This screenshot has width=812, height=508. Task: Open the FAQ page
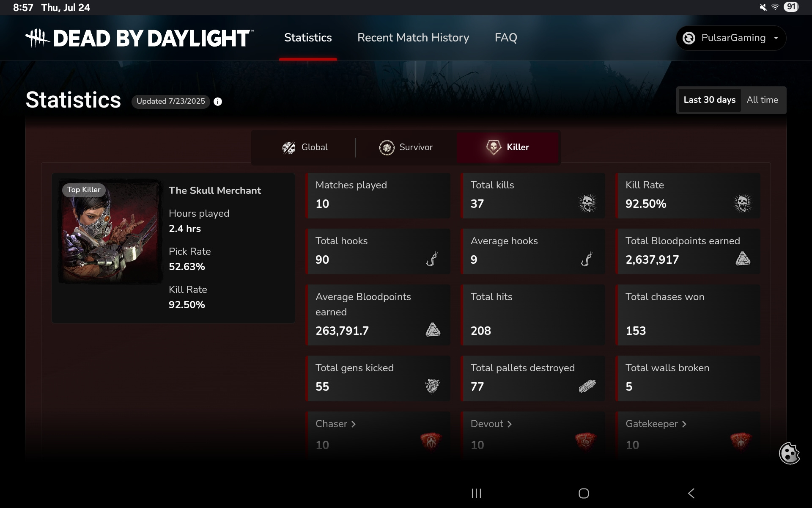coord(506,38)
